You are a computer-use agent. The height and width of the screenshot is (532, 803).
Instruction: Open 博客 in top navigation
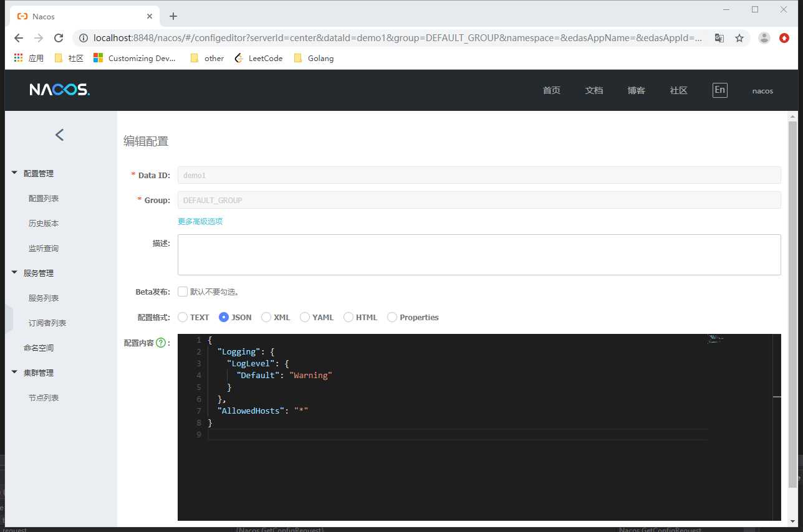(x=637, y=90)
